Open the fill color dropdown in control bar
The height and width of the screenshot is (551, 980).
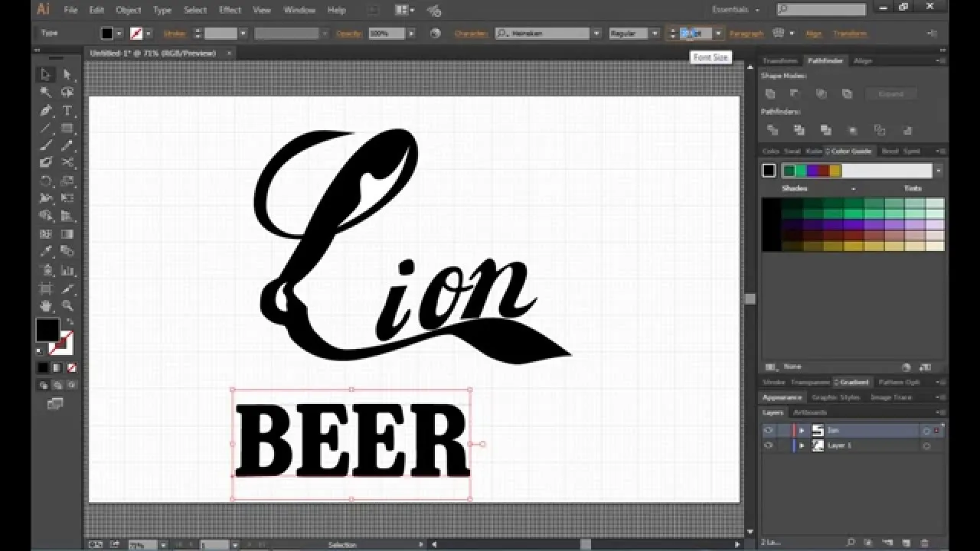tap(119, 34)
